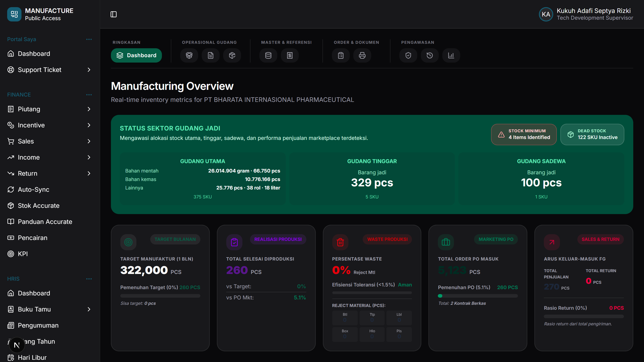Toggle the sidebar panel icon
Viewport: 644px width, 362px height.
[x=114, y=14]
